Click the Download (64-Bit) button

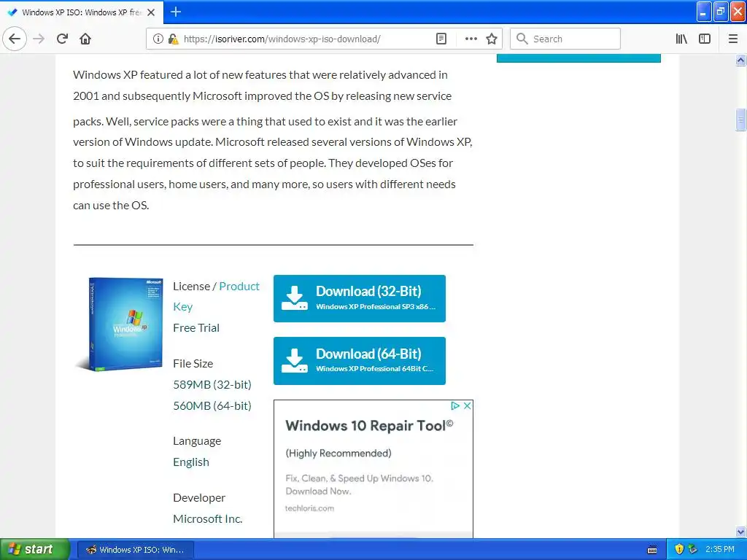pos(360,360)
